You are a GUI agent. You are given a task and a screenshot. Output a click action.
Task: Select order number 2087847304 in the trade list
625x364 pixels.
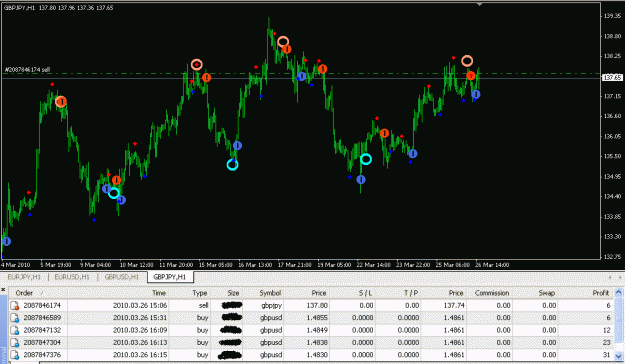click(x=42, y=342)
